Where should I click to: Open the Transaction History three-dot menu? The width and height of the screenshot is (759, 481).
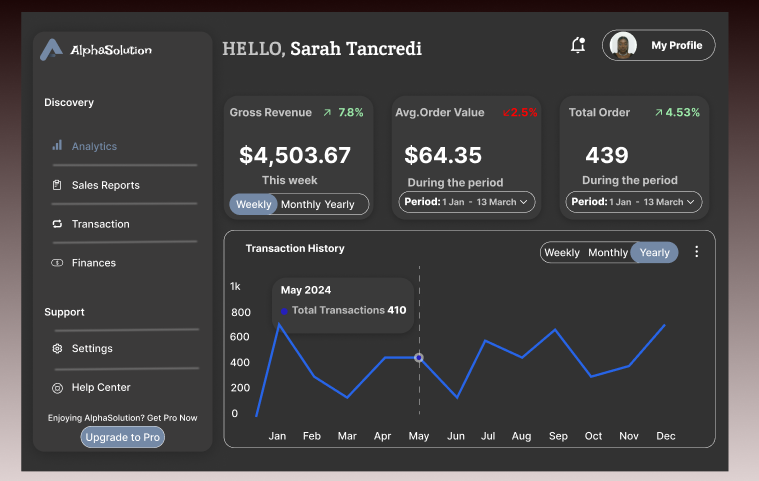697,252
